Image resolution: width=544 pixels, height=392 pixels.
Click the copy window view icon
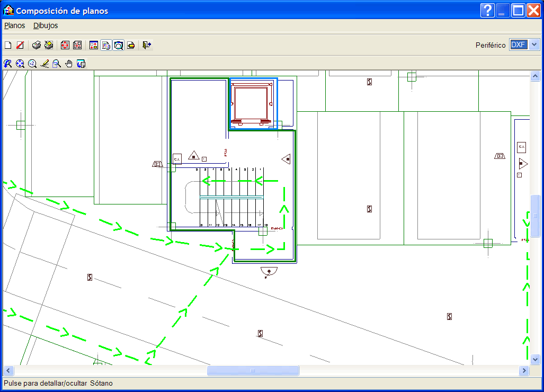81,64
